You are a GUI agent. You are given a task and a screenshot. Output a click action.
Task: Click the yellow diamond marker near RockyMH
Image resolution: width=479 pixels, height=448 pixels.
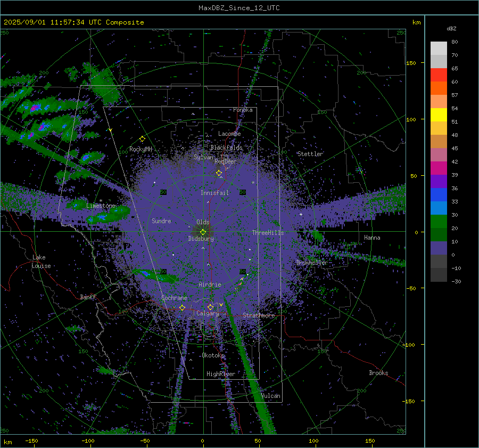(x=142, y=139)
